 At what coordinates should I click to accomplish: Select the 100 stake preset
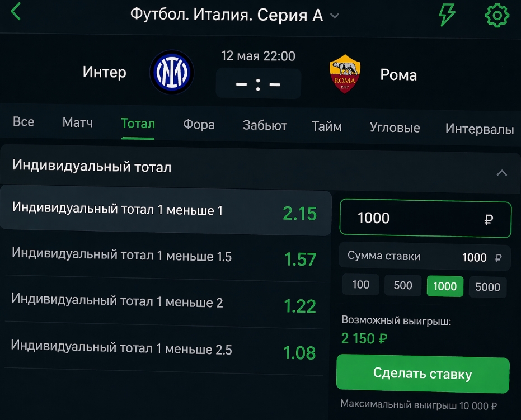click(360, 285)
